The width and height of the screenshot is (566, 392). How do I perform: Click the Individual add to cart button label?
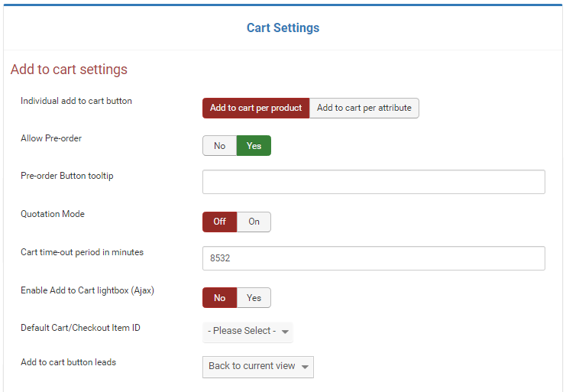click(76, 101)
